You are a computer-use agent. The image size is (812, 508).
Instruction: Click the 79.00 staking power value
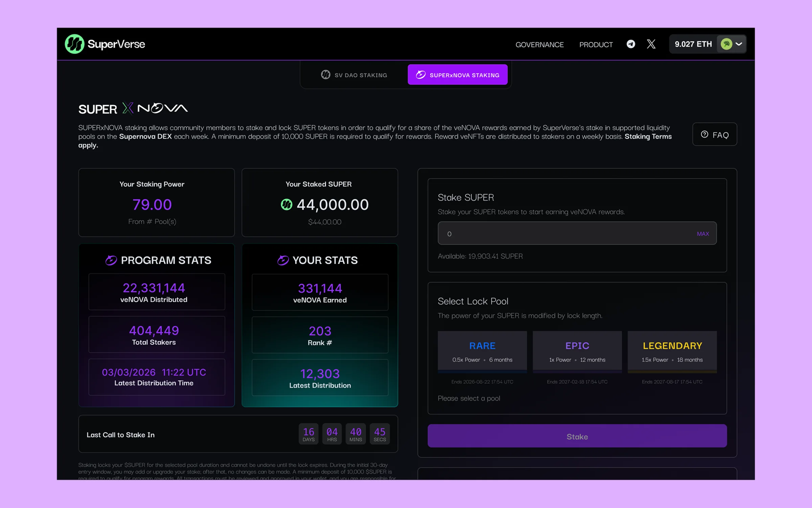tap(152, 205)
